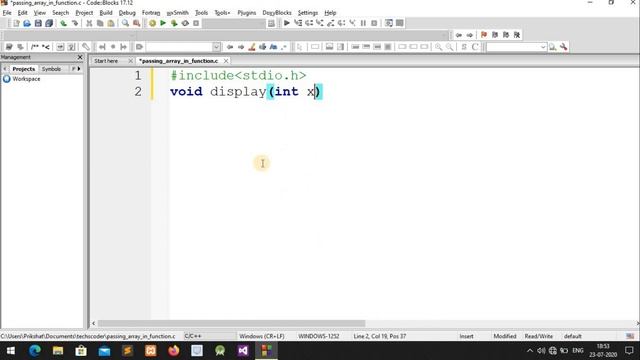Open the Settings menu
This screenshot has width=640, height=360.
308,13
